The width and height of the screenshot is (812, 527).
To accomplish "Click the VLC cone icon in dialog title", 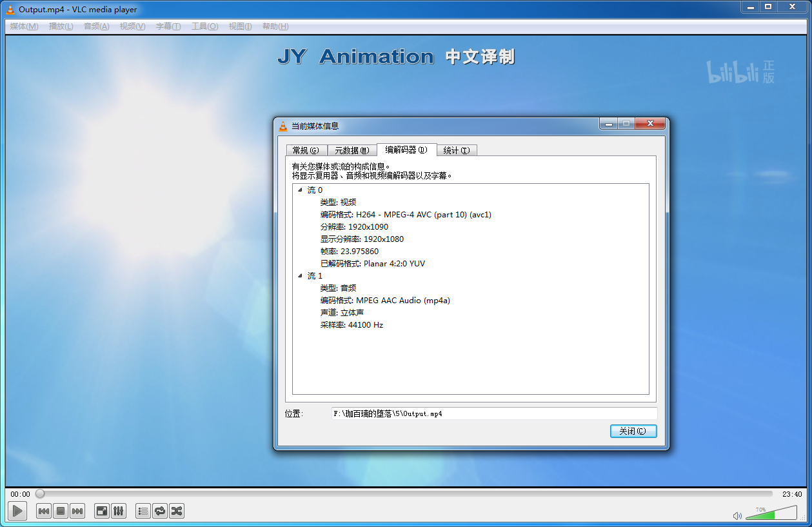I will [x=283, y=126].
